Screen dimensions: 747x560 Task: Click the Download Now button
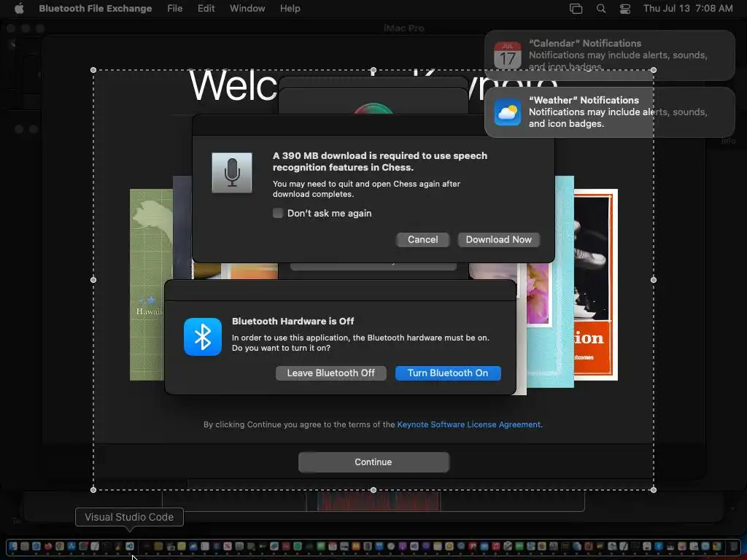pos(498,239)
